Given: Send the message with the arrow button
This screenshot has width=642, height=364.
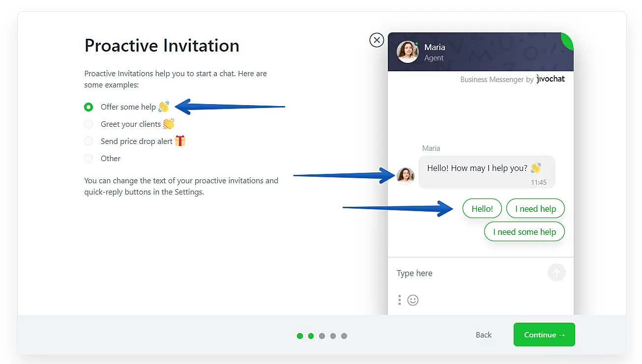Looking at the screenshot, I should (x=556, y=273).
